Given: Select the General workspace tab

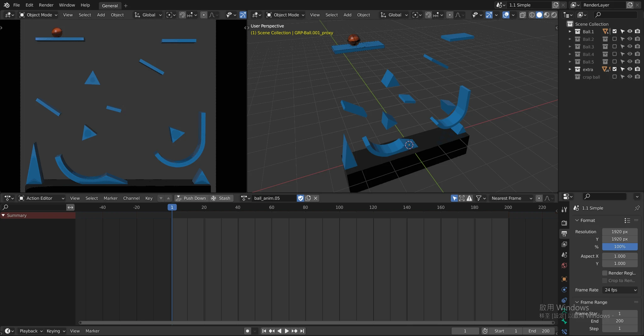Looking at the screenshot, I should pos(110,6).
